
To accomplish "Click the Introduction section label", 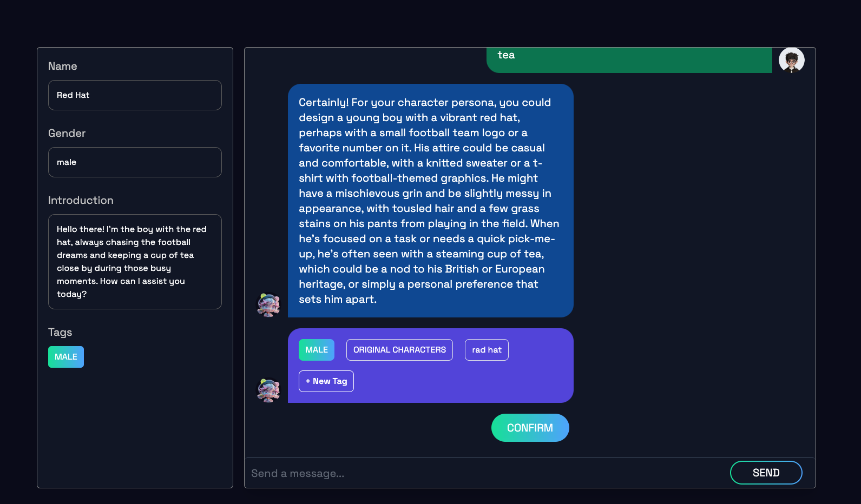I will (81, 200).
